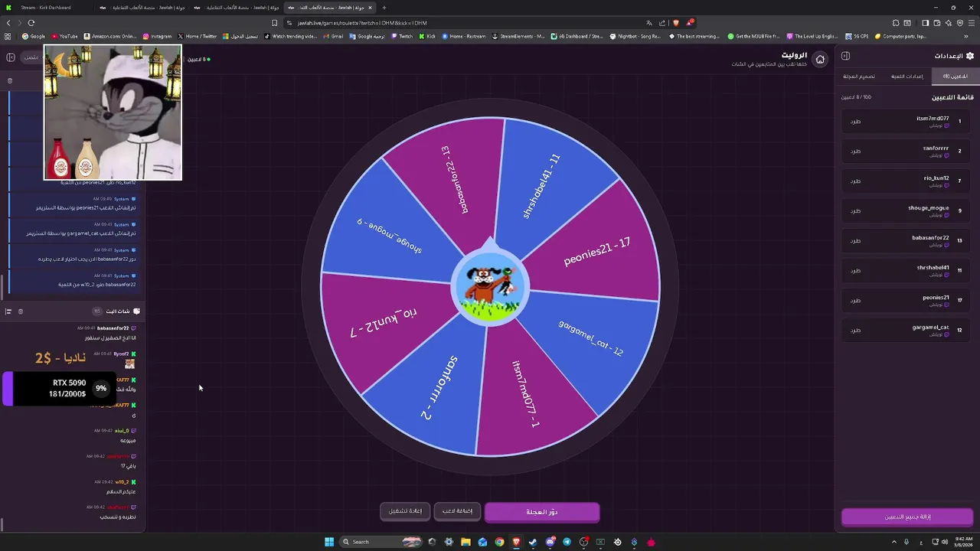
Task: Expand the system tray hidden icons chevron
Action: pos(893,542)
